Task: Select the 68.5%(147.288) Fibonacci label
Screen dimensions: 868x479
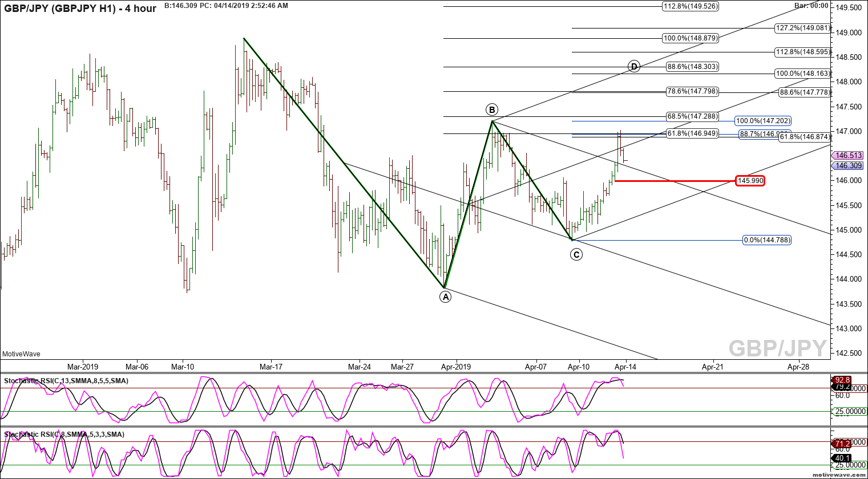Action: click(x=692, y=117)
